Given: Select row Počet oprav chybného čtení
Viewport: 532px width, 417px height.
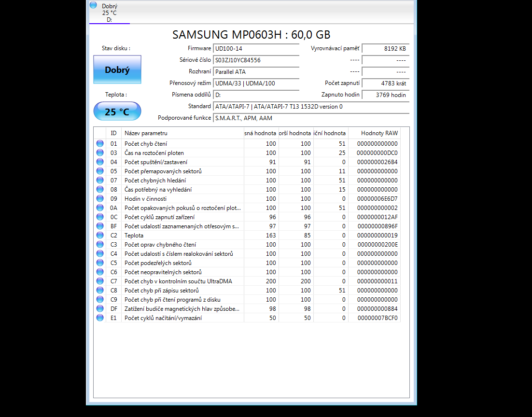Looking at the screenshot, I should (247, 244).
